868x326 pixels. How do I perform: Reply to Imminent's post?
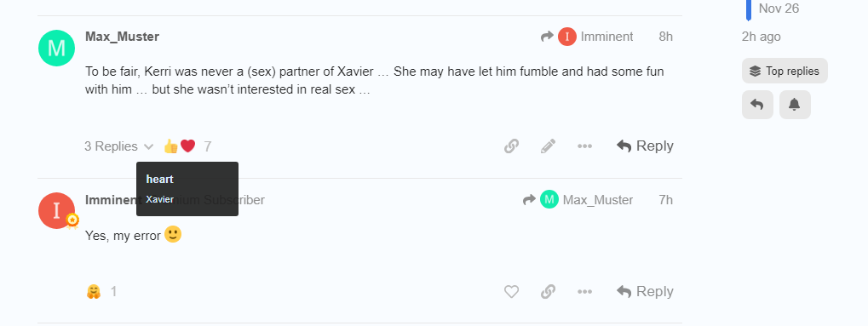pyautogui.click(x=644, y=292)
